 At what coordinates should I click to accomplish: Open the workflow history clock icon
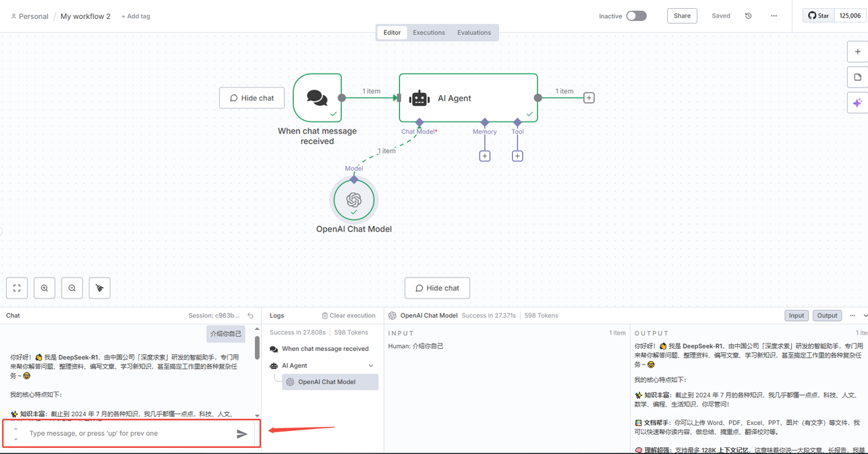click(x=748, y=16)
